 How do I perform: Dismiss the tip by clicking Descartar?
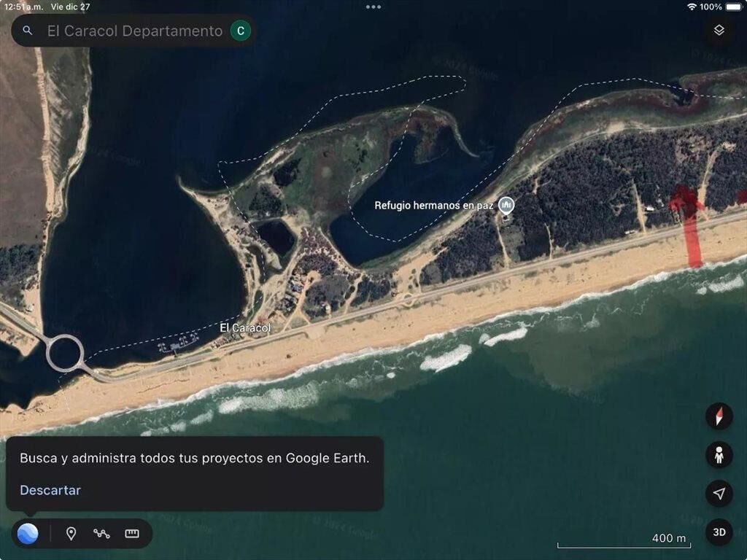(x=50, y=490)
